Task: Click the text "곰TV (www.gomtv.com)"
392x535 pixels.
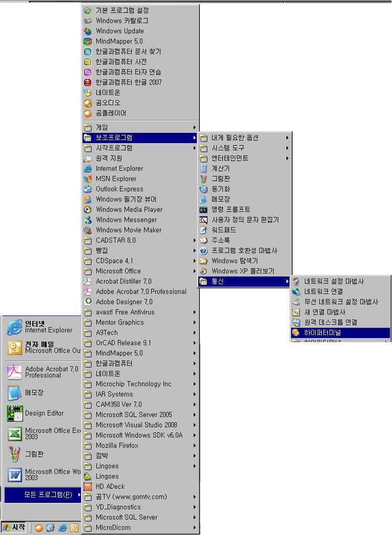Action: (131, 497)
